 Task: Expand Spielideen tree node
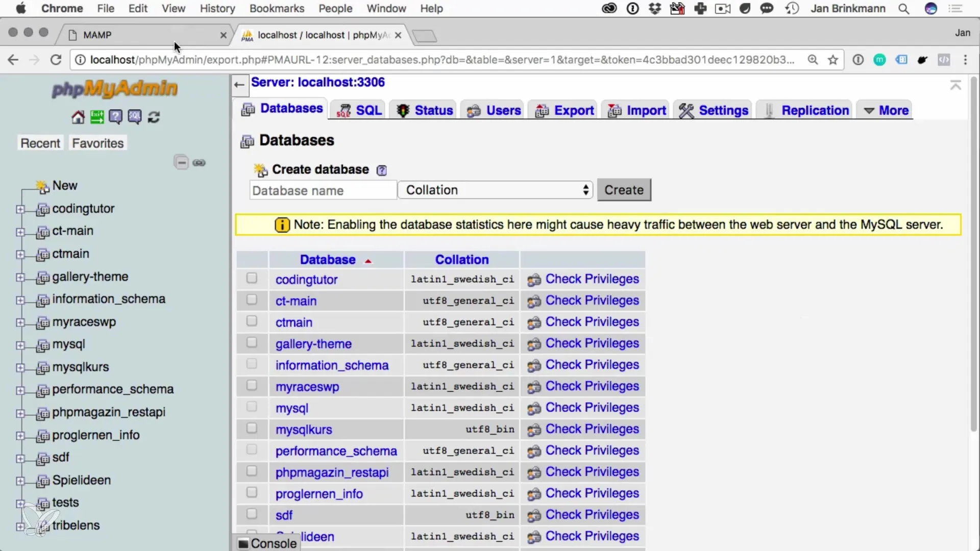coord(20,481)
